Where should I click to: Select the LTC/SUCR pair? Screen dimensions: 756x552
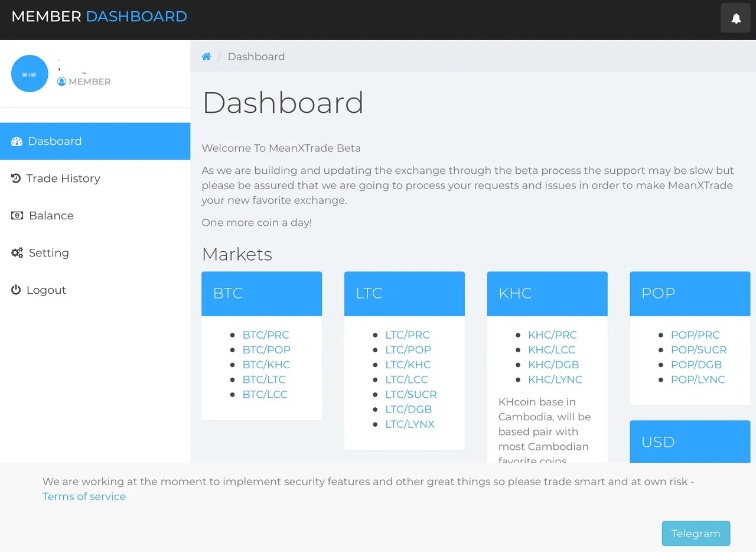tap(411, 394)
